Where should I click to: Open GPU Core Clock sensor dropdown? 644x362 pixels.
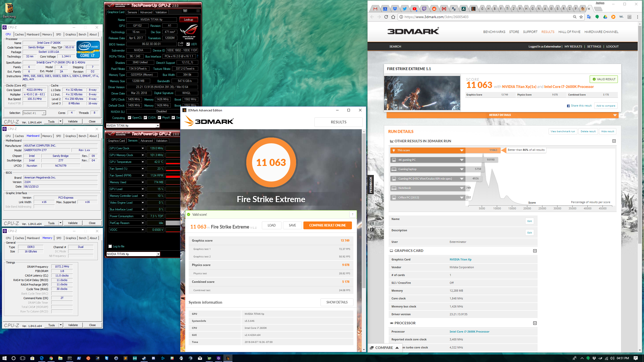tap(143, 148)
